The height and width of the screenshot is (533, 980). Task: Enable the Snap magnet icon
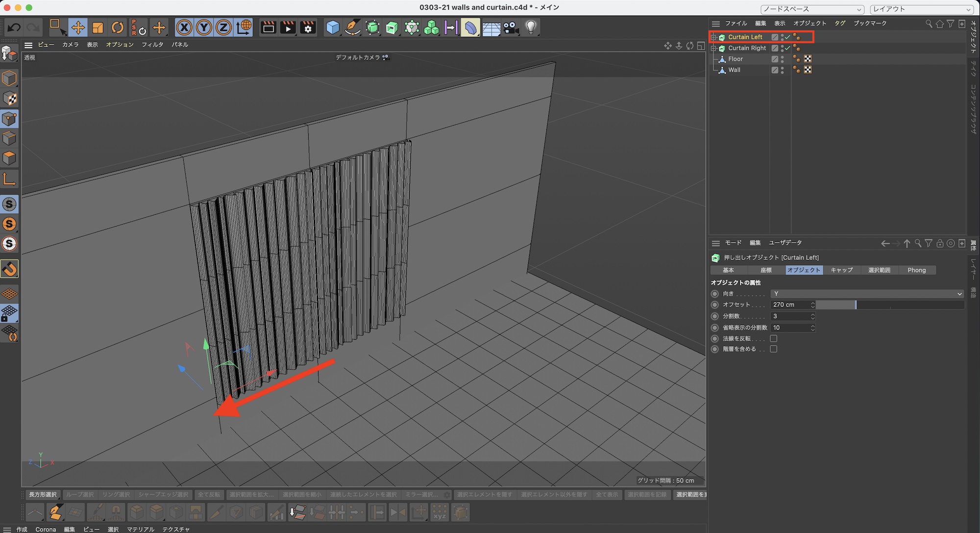[x=9, y=269]
